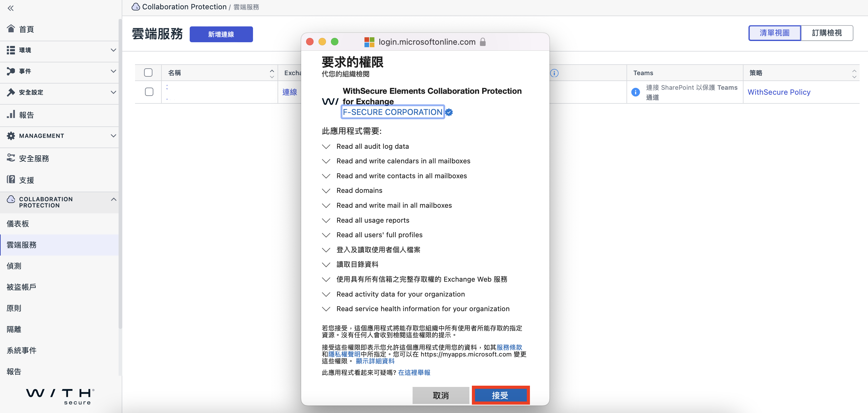Open the 服務條款 link
The height and width of the screenshot is (413, 868).
click(x=509, y=347)
